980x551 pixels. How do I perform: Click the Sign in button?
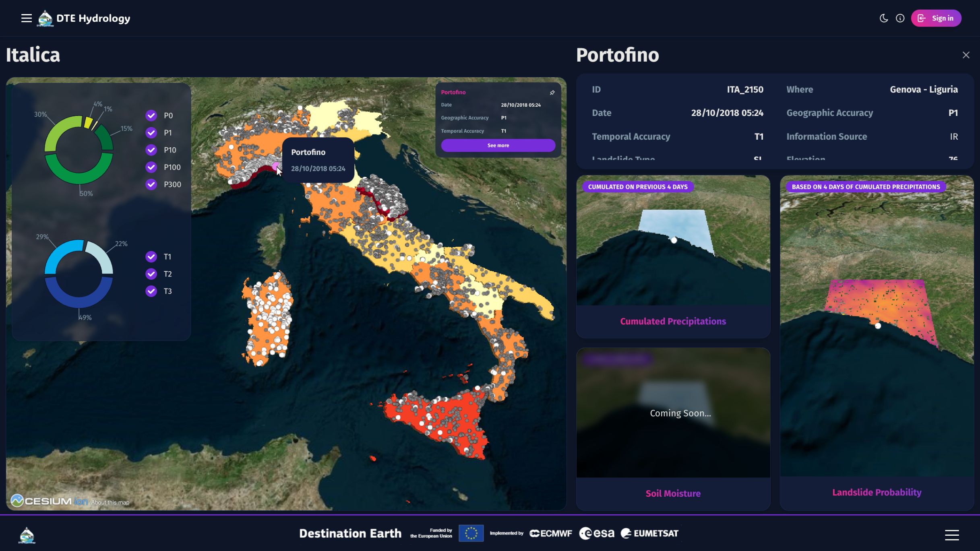936,18
